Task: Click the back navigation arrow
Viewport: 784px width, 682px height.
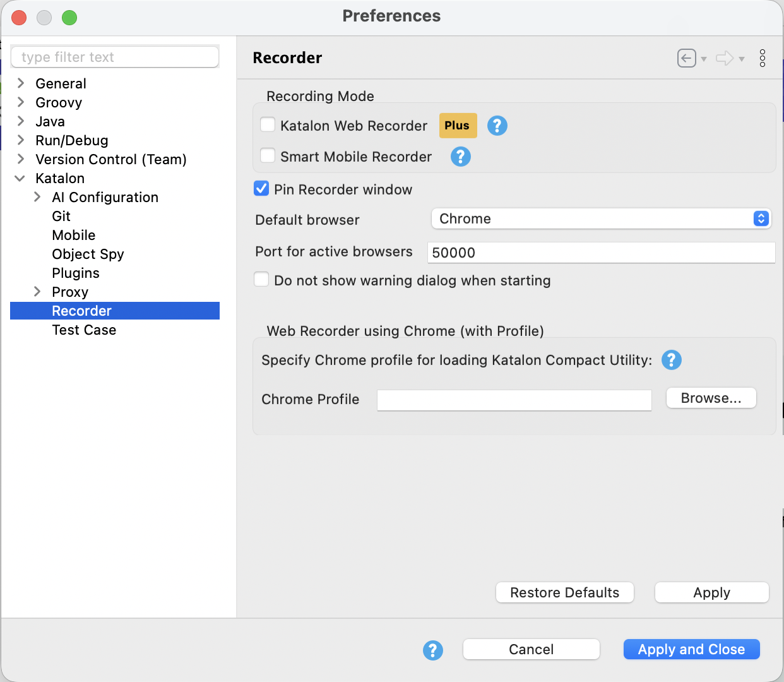Action: point(686,57)
